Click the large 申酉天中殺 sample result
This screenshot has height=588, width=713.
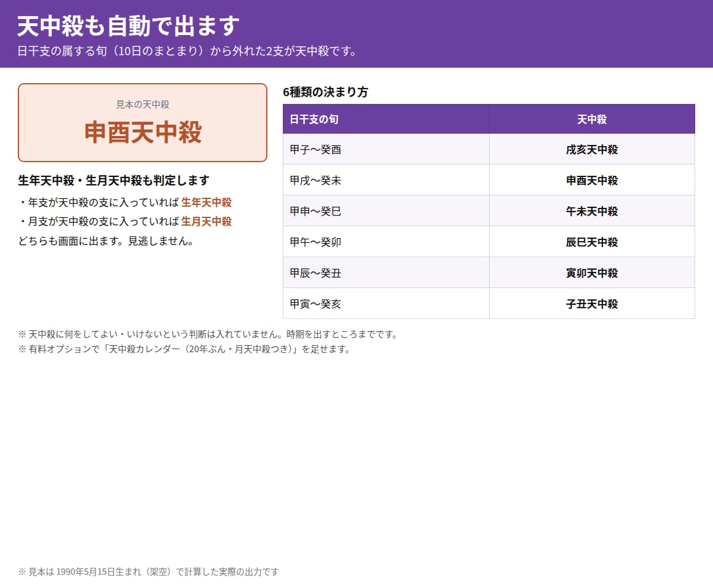click(x=143, y=132)
